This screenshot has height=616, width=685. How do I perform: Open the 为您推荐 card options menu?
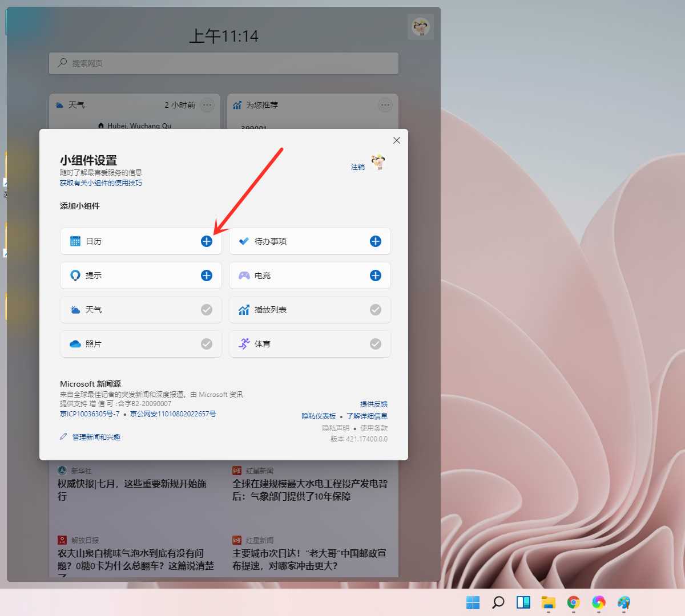tap(385, 105)
